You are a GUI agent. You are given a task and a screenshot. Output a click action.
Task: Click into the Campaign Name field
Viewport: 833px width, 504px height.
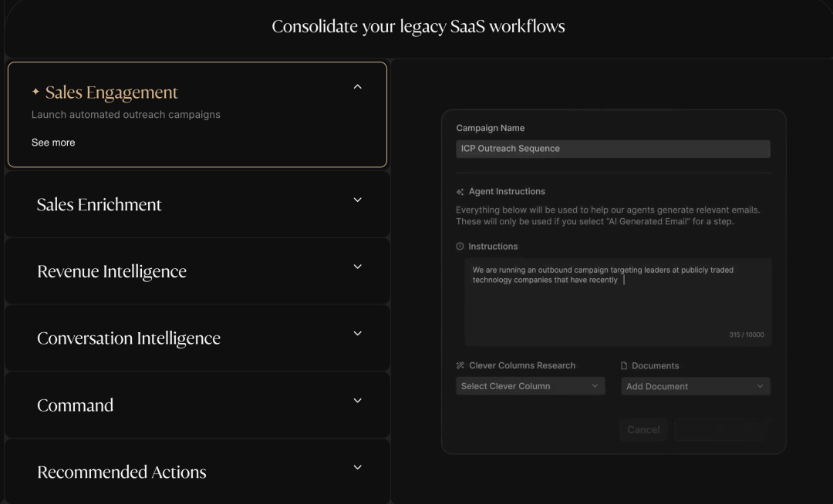pos(613,149)
